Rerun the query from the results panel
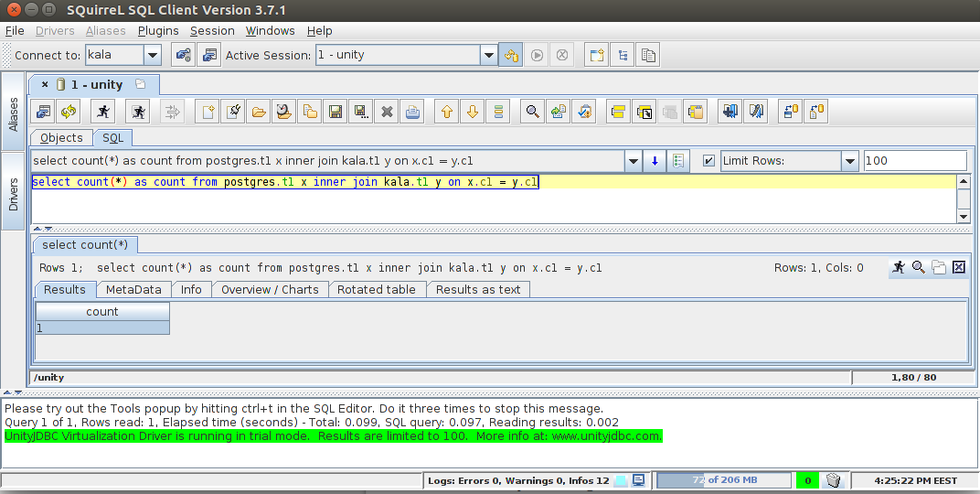980x494 pixels. (x=899, y=267)
